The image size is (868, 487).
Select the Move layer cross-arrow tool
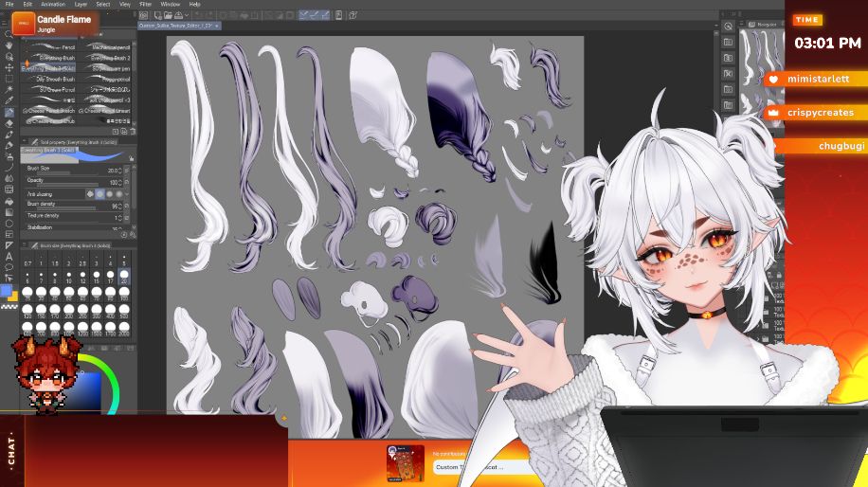9,67
